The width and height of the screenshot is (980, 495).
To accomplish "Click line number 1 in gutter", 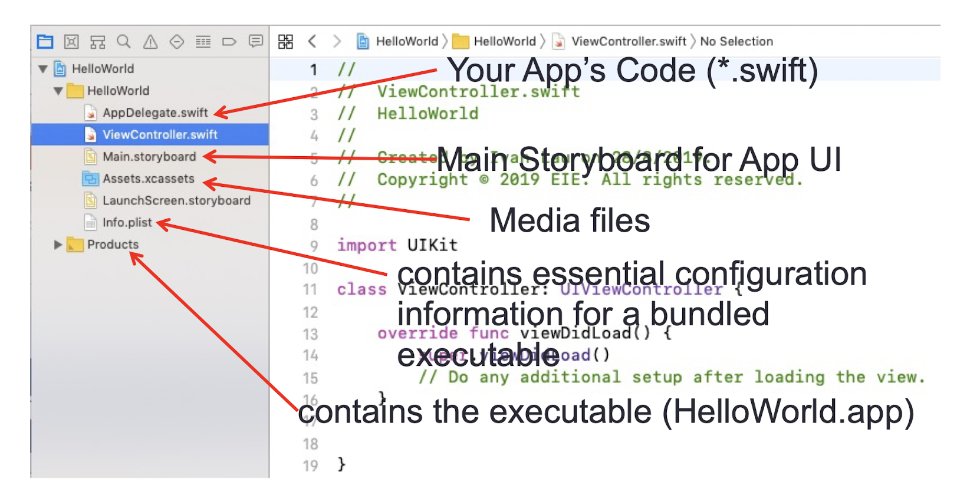I will pos(314,70).
